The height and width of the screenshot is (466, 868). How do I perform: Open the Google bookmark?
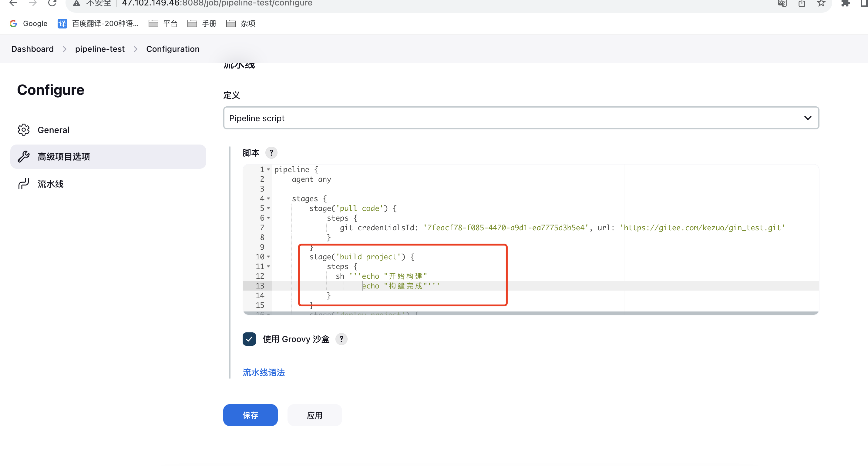[x=29, y=24]
